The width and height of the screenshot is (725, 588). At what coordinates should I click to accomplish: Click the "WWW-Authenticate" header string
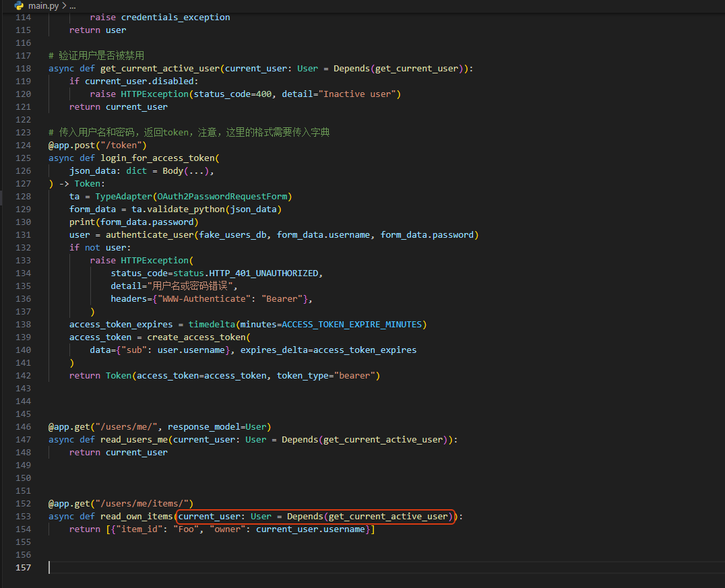(x=203, y=299)
